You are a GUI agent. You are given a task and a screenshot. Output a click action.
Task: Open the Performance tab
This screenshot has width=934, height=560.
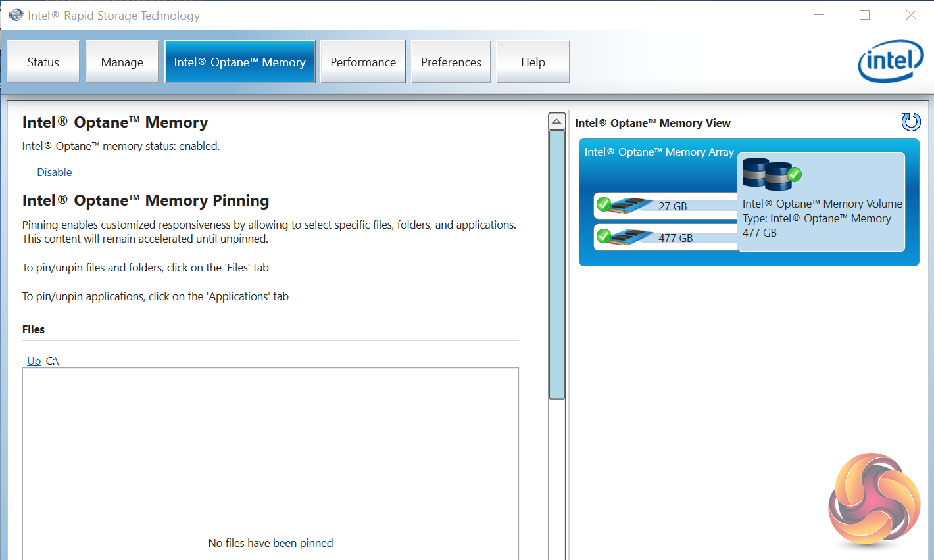(363, 62)
